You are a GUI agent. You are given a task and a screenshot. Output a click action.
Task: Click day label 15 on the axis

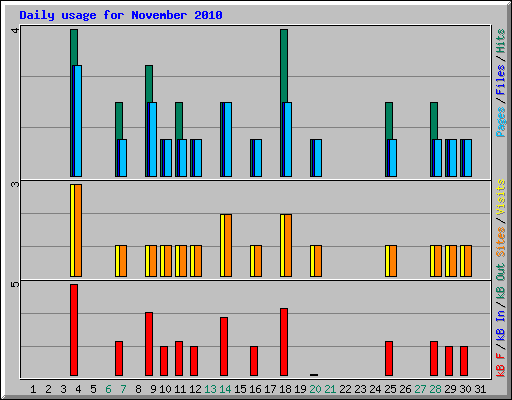coord(240,389)
